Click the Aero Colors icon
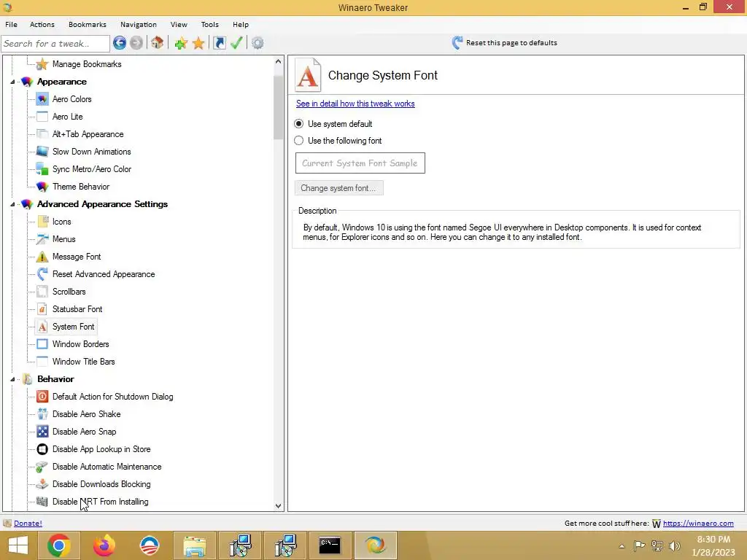The height and width of the screenshot is (560, 747). [x=42, y=99]
